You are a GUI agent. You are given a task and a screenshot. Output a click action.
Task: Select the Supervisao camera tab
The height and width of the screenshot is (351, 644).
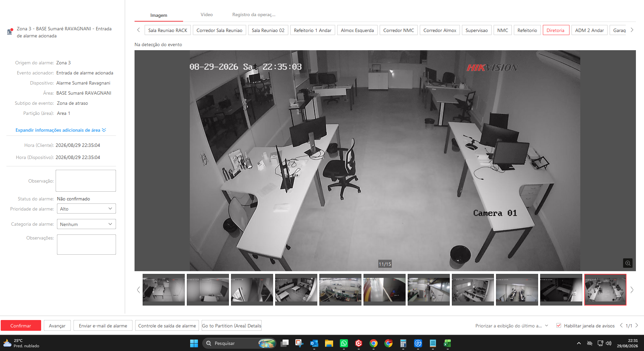(x=476, y=30)
